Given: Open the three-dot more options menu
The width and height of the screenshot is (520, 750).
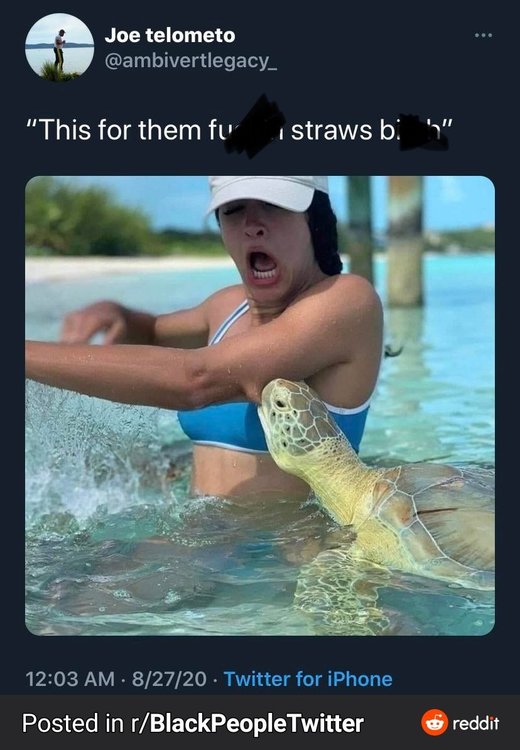Looking at the screenshot, I should (483, 35).
